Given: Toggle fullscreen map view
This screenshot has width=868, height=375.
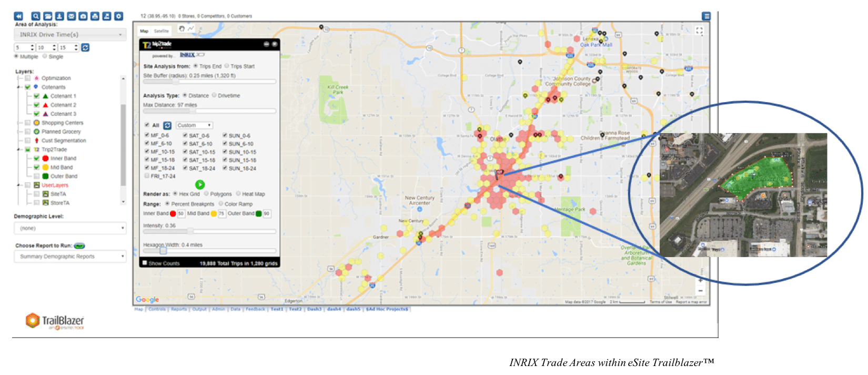Looking at the screenshot, I should point(699,31).
